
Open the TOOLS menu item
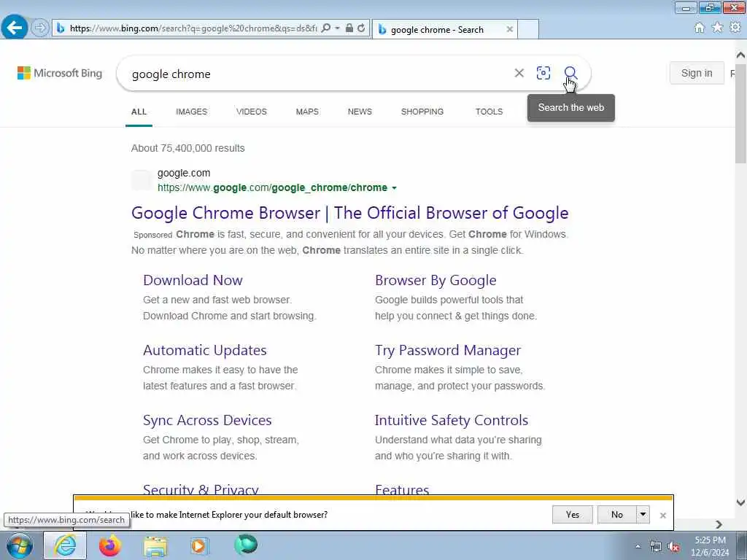coord(489,112)
